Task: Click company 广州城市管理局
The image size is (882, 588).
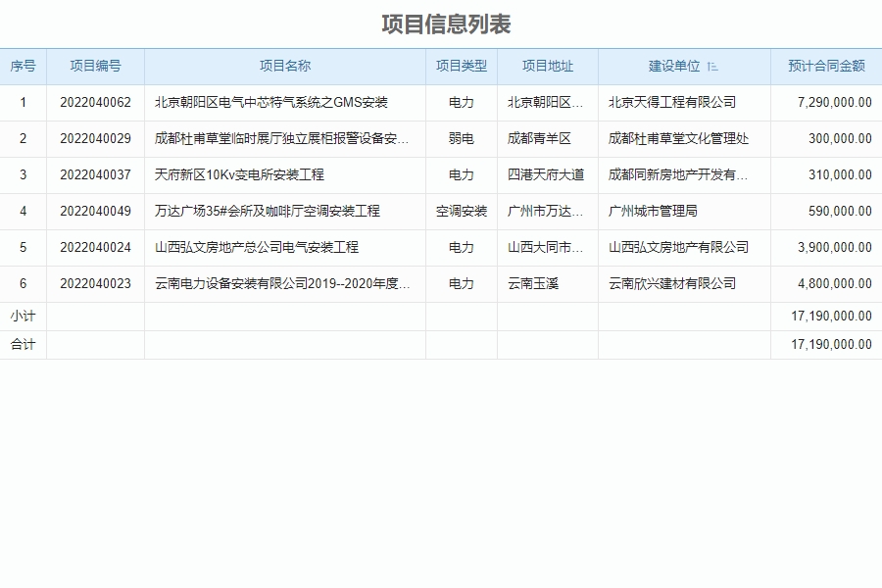Action: 653,211
